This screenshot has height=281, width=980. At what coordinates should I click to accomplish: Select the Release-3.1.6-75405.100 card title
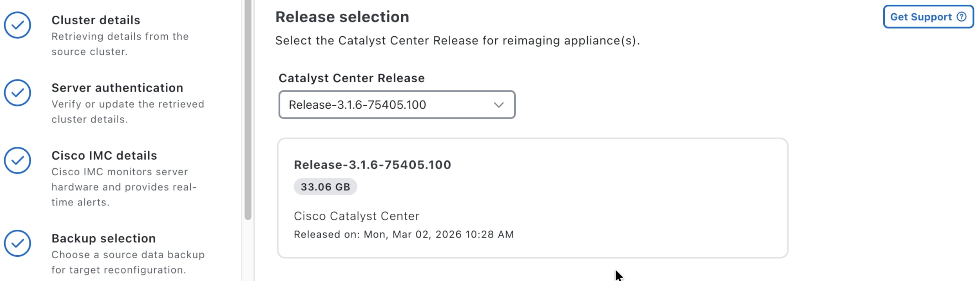click(372, 165)
